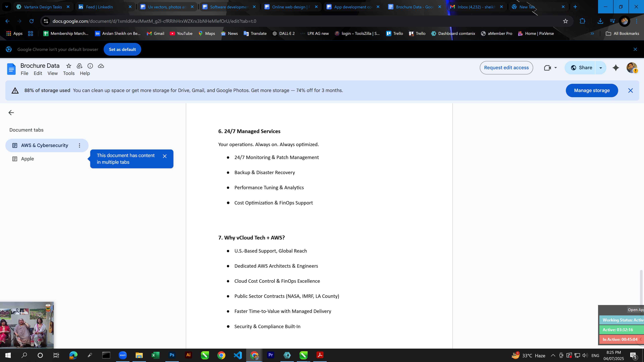
Task: Open the Google Docs home icon
Action: (11, 69)
